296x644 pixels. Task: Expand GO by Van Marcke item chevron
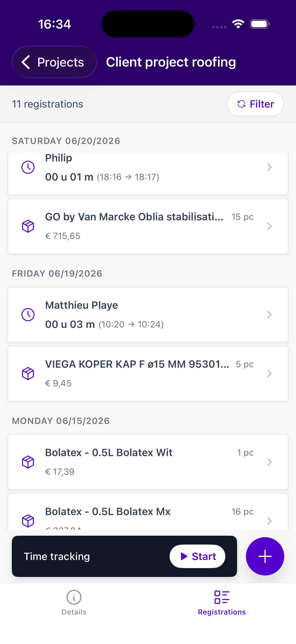click(x=269, y=226)
